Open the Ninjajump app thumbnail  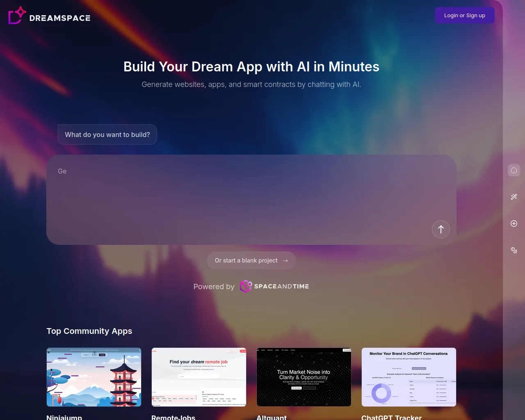tap(94, 377)
